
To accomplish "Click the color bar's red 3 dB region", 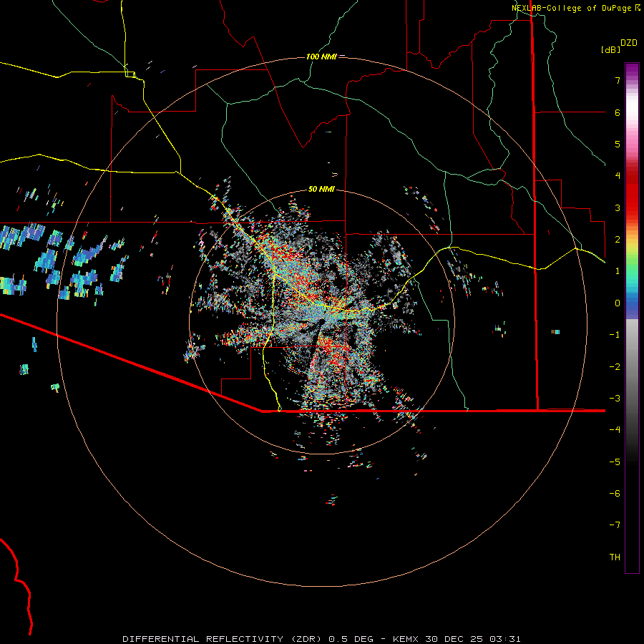I will [x=632, y=208].
